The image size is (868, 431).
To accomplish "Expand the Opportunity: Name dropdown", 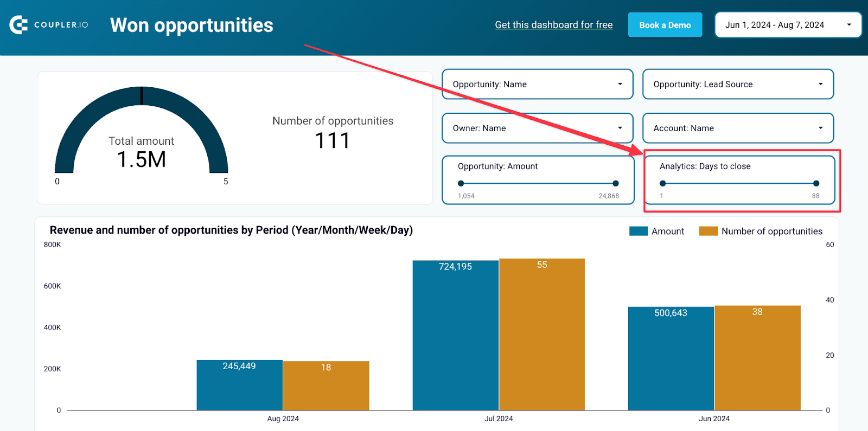I will coord(538,84).
